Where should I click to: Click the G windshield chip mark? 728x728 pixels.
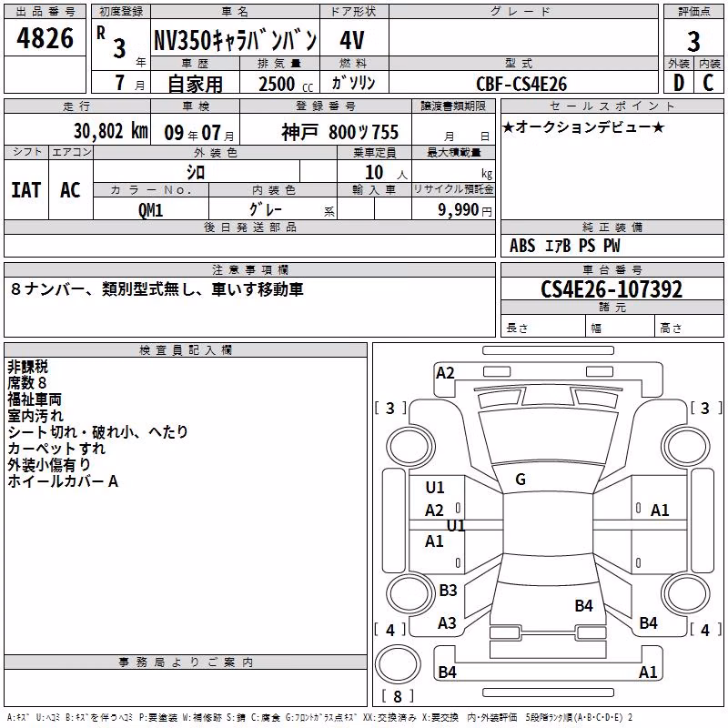(x=521, y=480)
